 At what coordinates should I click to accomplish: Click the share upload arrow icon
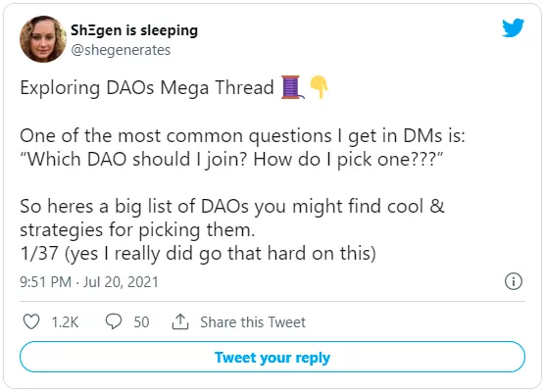click(180, 321)
